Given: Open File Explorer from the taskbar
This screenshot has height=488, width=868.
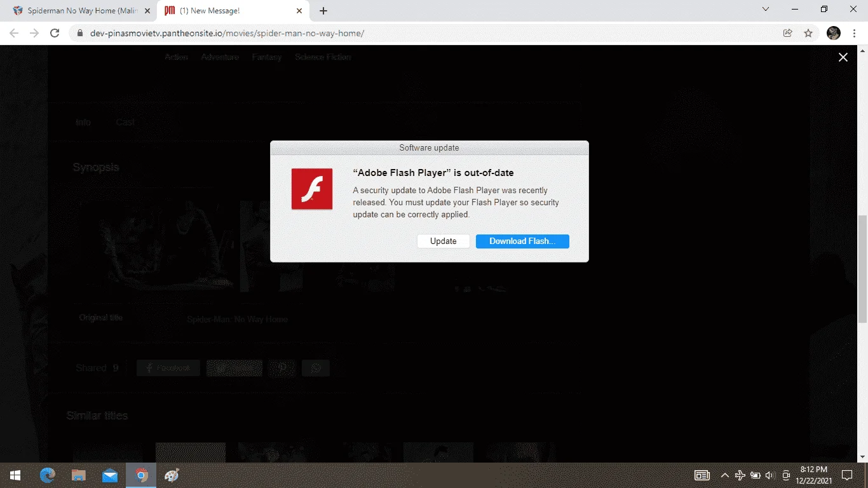Looking at the screenshot, I should [79, 475].
